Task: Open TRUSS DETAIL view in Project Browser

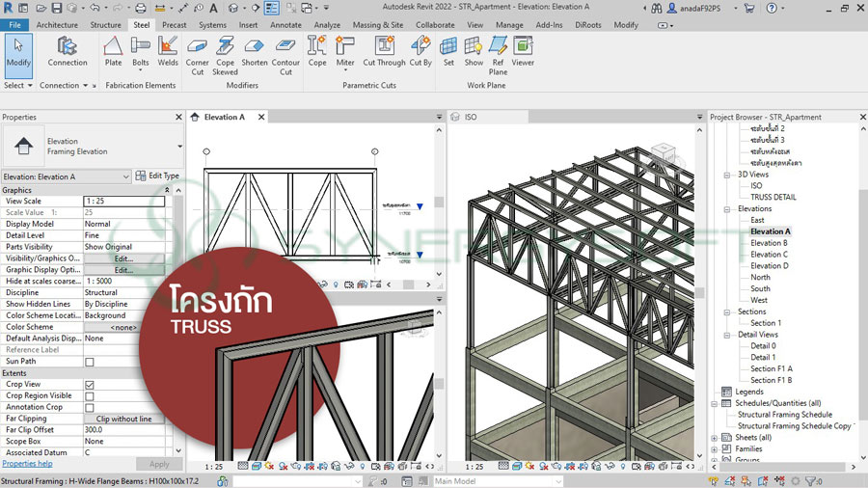Action: 773,197
